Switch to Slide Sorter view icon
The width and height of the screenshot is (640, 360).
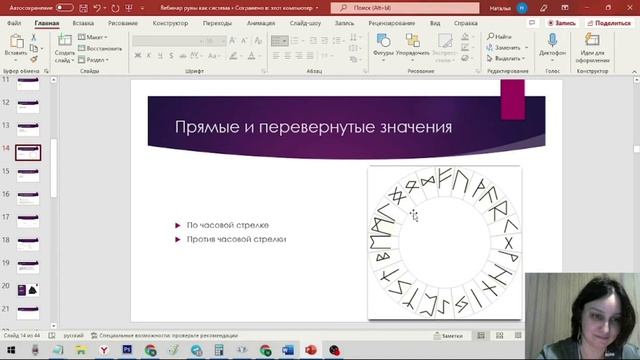[x=500, y=336]
